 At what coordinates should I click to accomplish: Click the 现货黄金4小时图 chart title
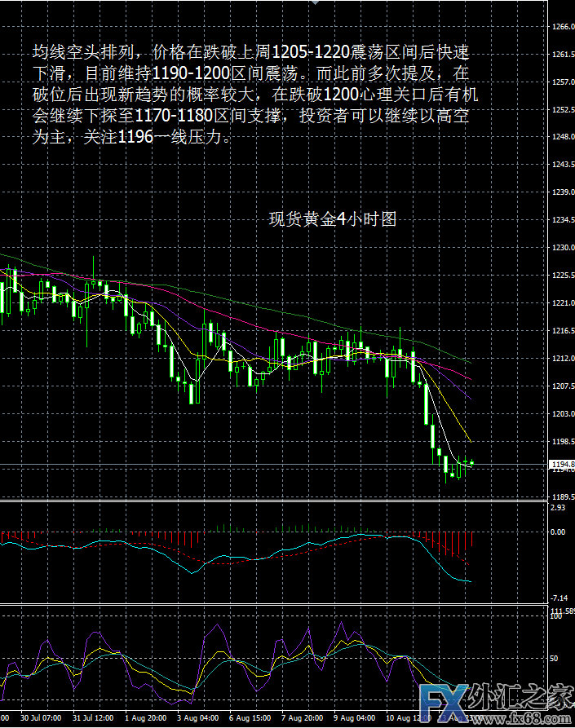[x=332, y=219]
